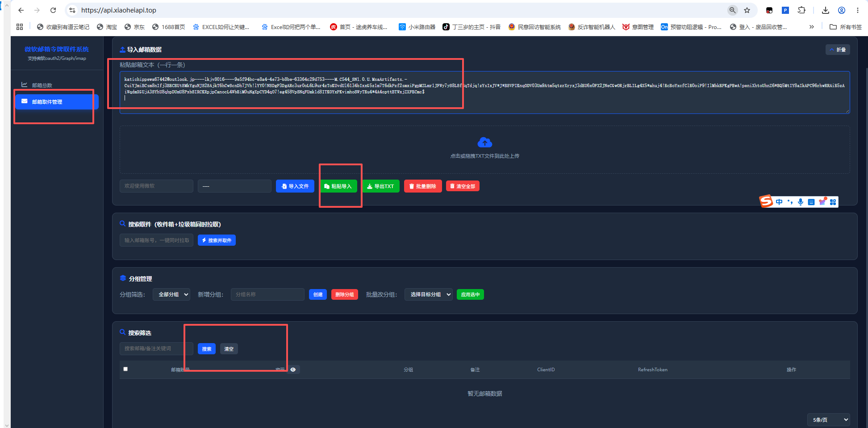Click the green 粘贴导入 button

338,186
